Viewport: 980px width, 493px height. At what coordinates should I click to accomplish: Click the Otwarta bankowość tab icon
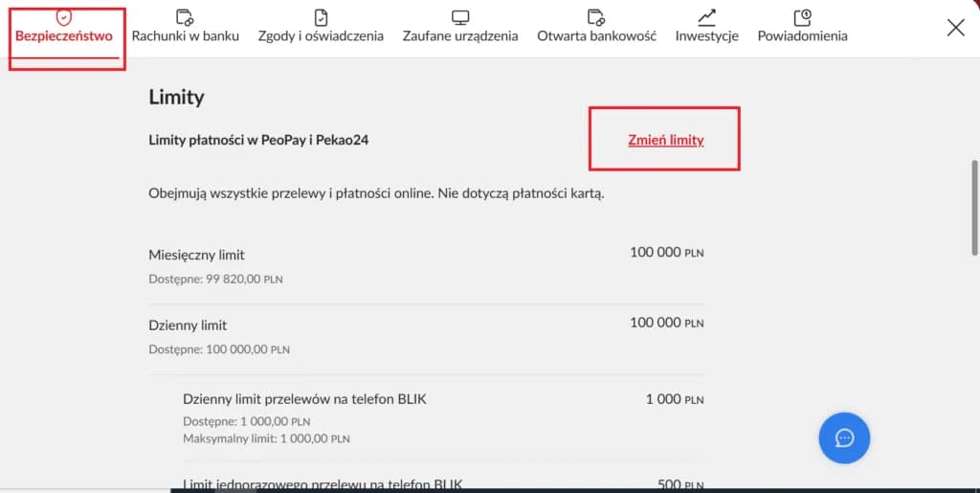[x=596, y=17]
